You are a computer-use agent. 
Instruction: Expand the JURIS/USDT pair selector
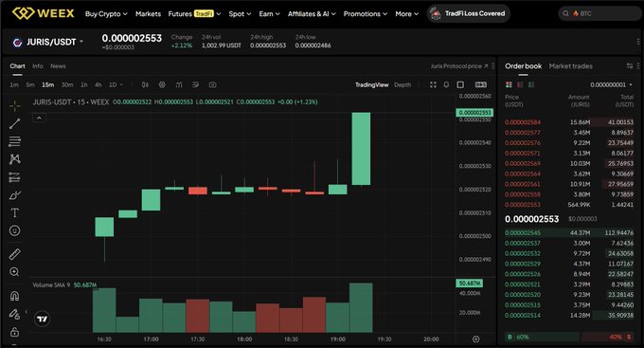point(81,42)
